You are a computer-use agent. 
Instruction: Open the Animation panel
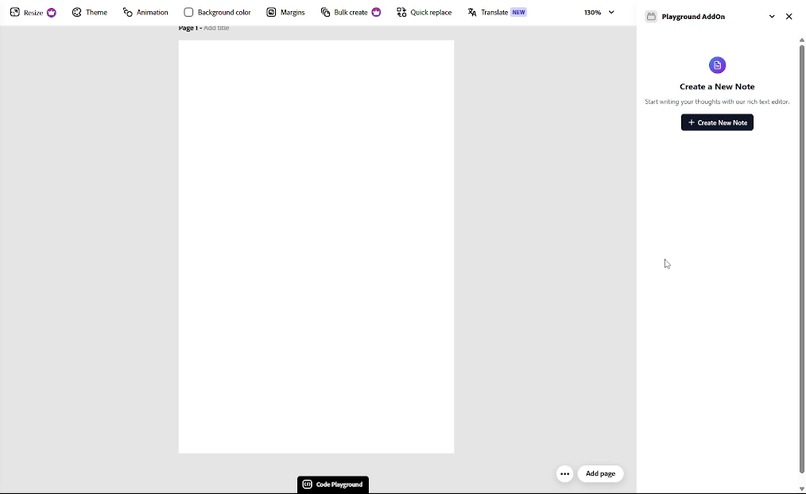click(x=145, y=12)
